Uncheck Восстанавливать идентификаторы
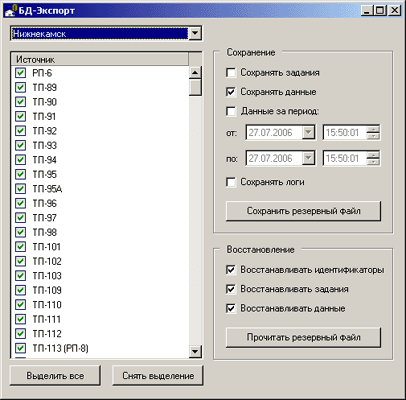Viewport: 406px width, 400px height. pyautogui.click(x=231, y=269)
